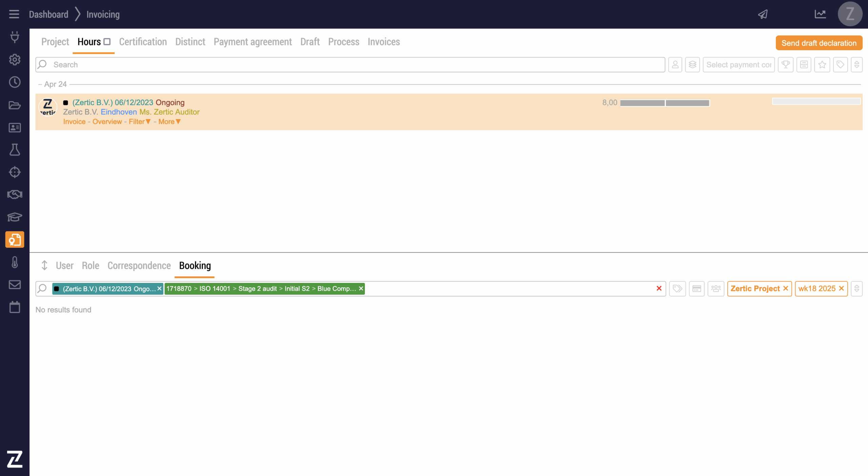Click the flask icon in sidebar
This screenshot has width=868, height=476.
click(x=15, y=150)
